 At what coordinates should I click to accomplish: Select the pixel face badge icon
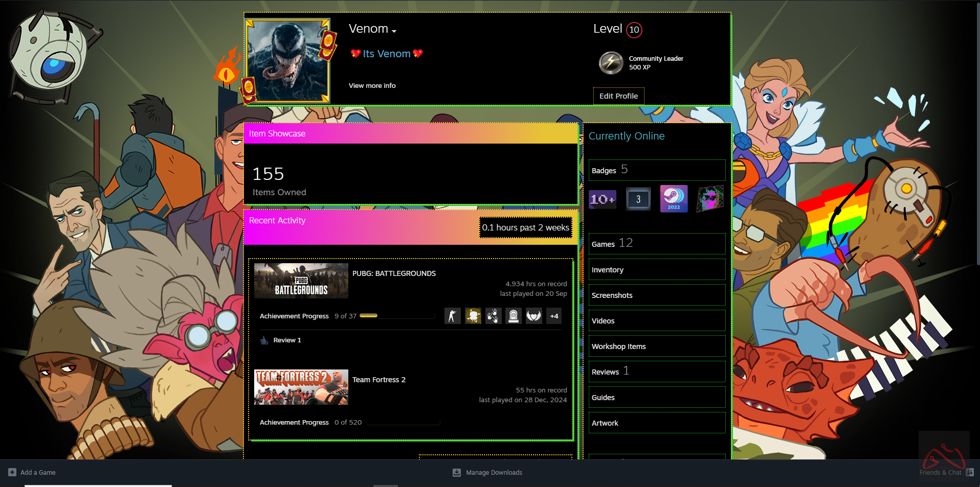[710, 199]
